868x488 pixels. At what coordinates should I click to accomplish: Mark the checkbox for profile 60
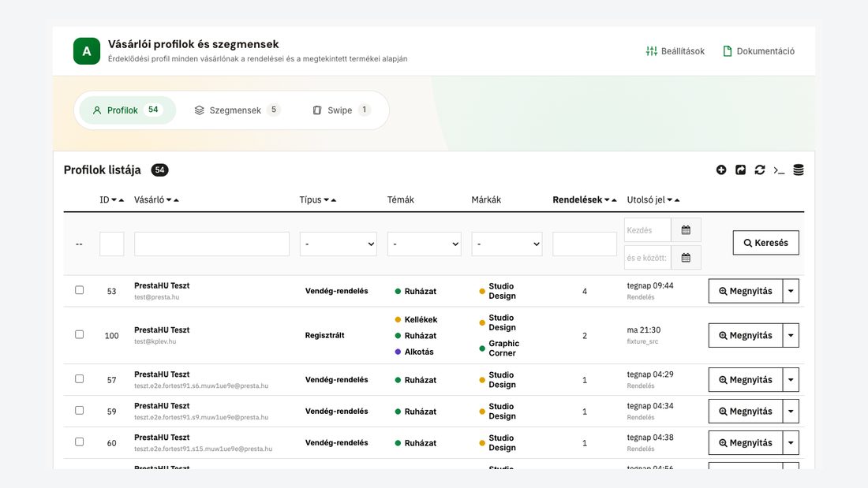pyautogui.click(x=79, y=441)
